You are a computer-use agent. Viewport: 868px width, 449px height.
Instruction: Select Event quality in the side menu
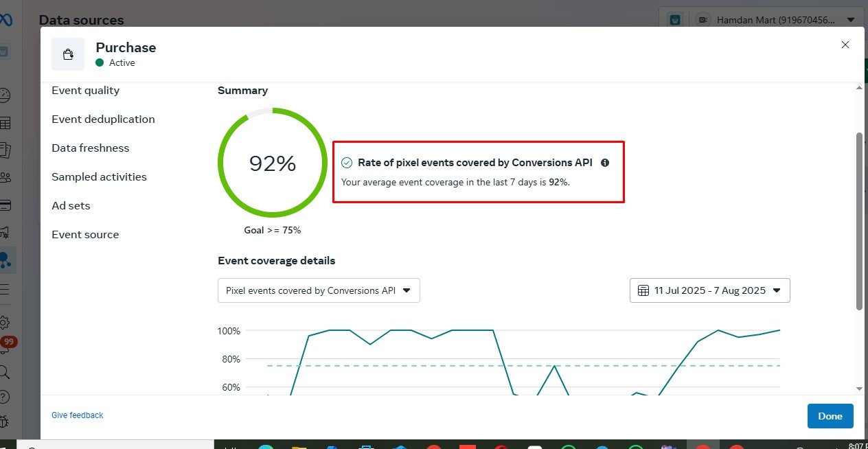click(85, 91)
